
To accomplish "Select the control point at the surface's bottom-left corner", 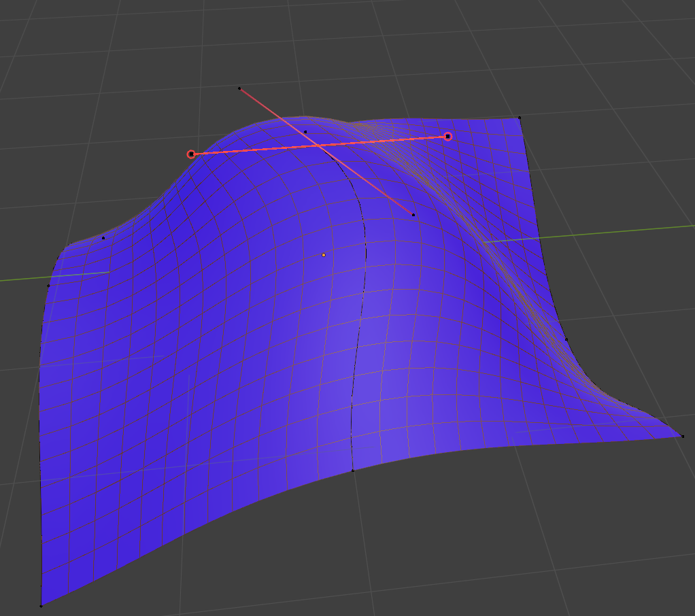I will coord(41,606).
